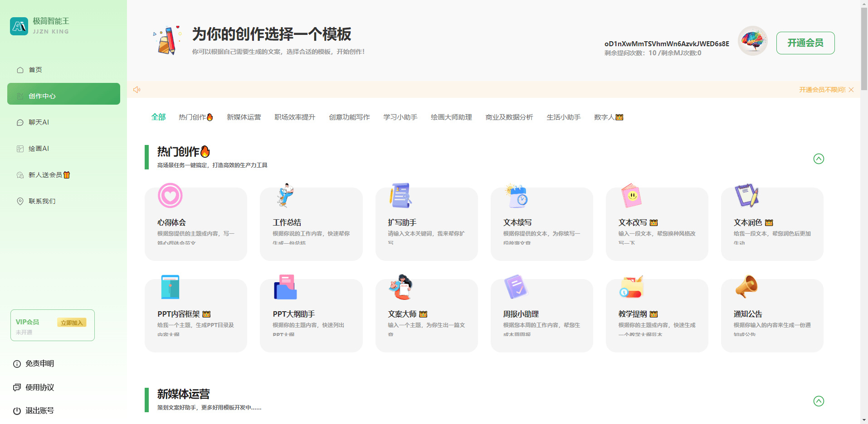Open the PPT大纲助手 folder icon
Image resolution: width=868 pixels, height=424 pixels.
point(285,287)
